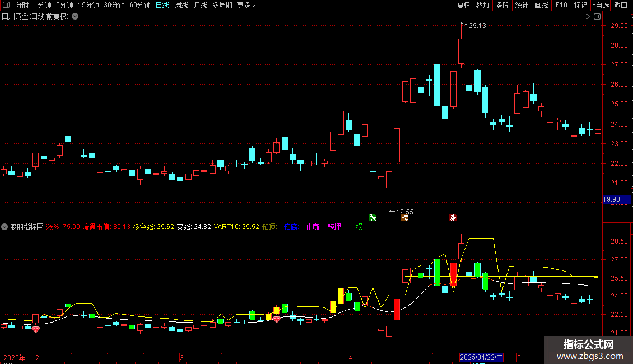The image size is (633, 364).
Task: Select the 30分钟 period tab
Action: (114, 5)
